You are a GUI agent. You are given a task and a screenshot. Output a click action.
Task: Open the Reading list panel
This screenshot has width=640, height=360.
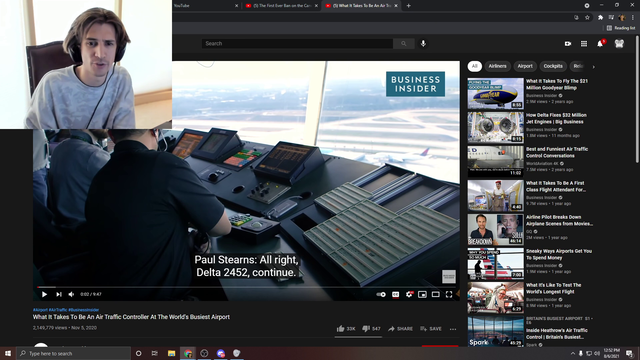point(621,28)
